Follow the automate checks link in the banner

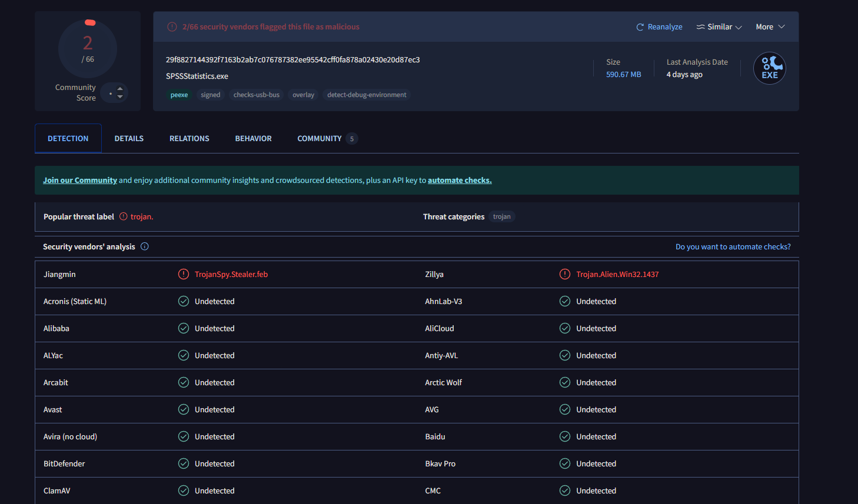pos(460,180)
